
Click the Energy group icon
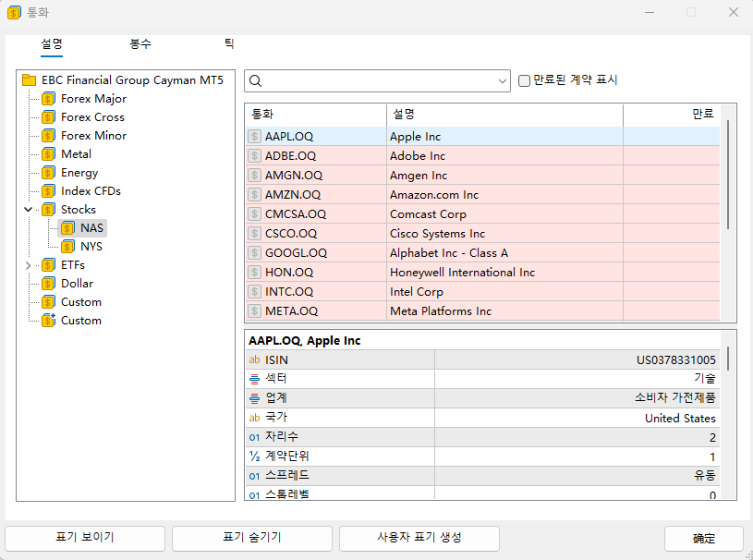[x=48, y=173]
